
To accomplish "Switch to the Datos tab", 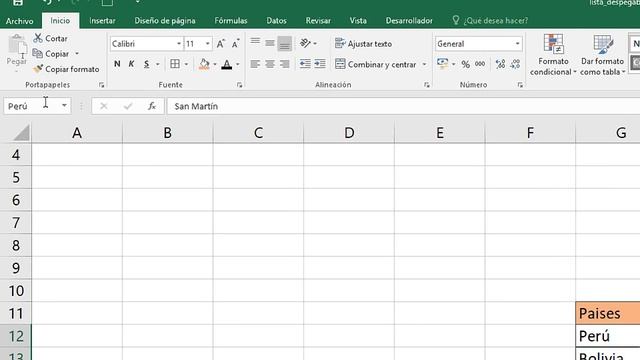I will click(276, 20).
